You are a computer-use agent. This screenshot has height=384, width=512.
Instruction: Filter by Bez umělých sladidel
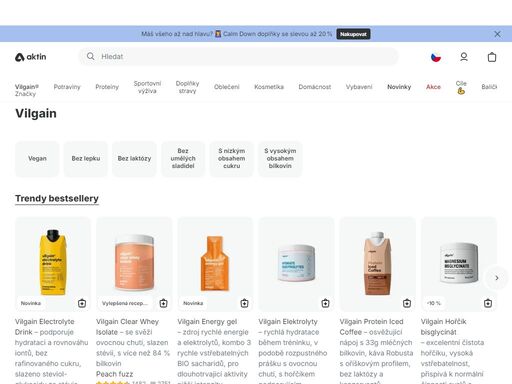(x=183, y=159)
